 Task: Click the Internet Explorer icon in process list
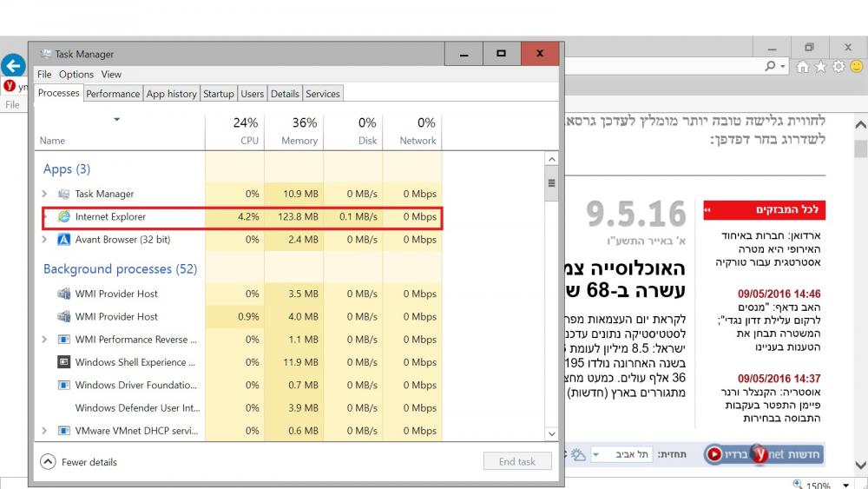(x=63, y=216)
